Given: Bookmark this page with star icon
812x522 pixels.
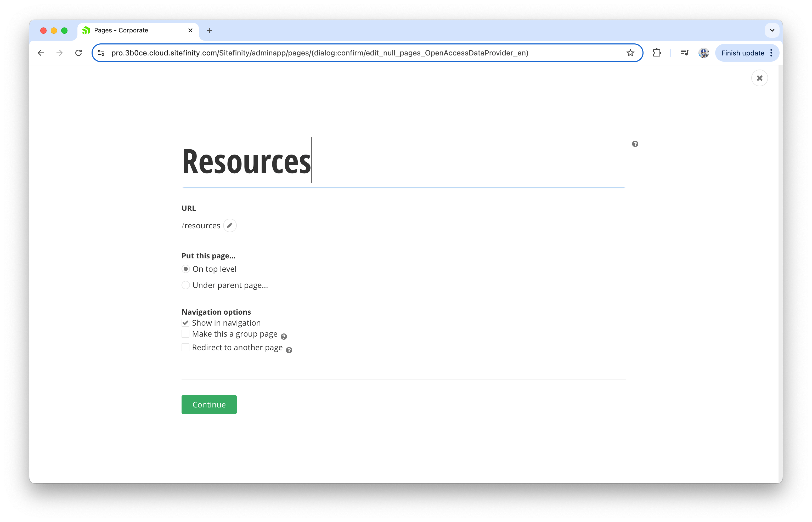Looking at the screenshot, I should tap(630, 53).
